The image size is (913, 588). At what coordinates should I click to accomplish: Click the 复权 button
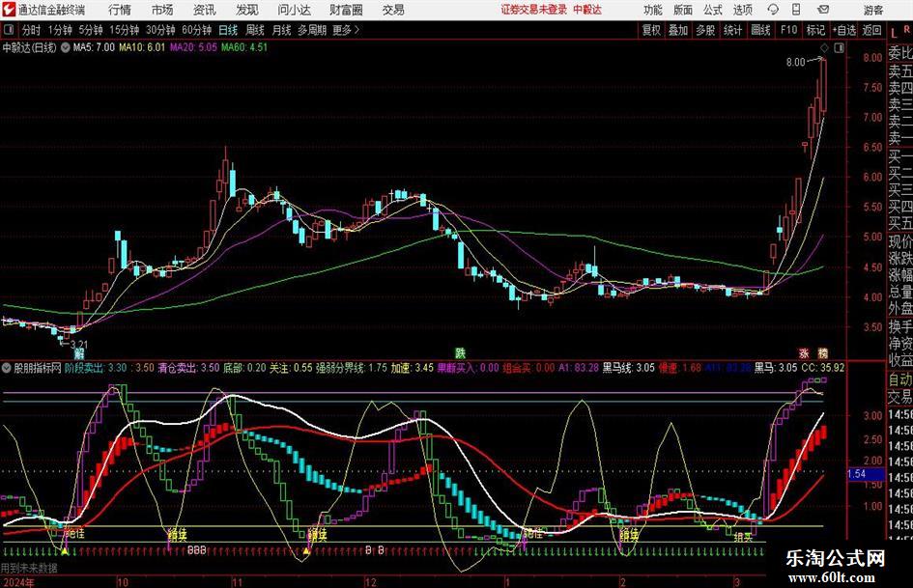[x=651, y=30]
